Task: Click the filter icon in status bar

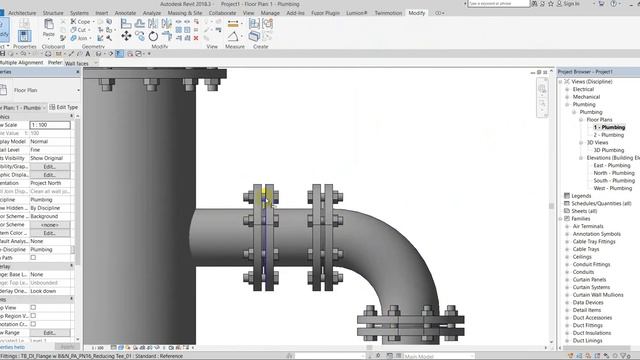Action: (623, 356)
